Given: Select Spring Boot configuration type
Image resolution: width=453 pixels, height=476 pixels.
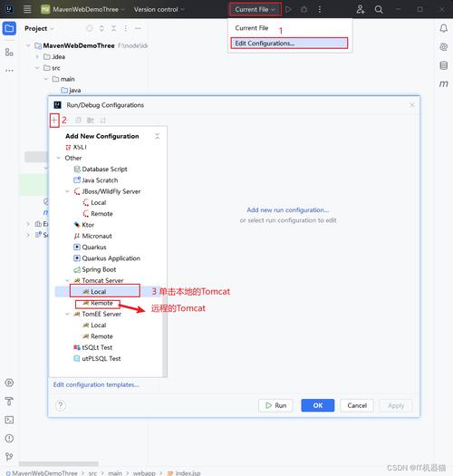Looking at the screenshot, I should click(x=99, y=269).
